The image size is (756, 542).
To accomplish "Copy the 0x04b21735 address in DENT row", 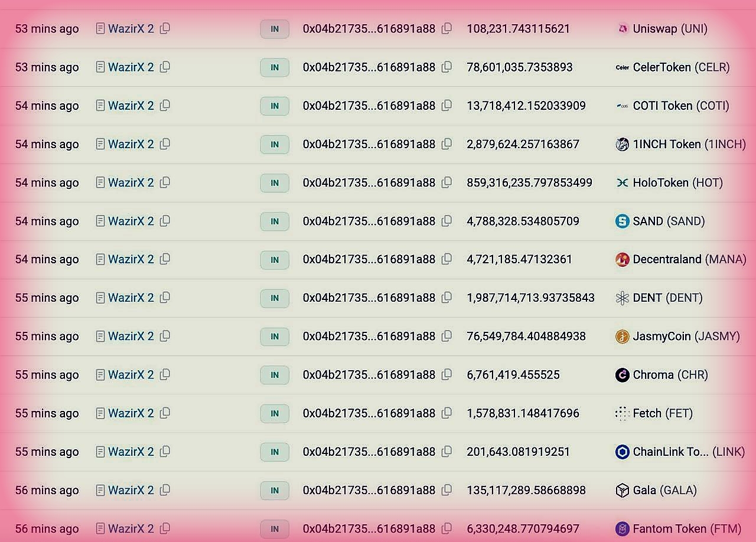I will [x=447, y=298].
